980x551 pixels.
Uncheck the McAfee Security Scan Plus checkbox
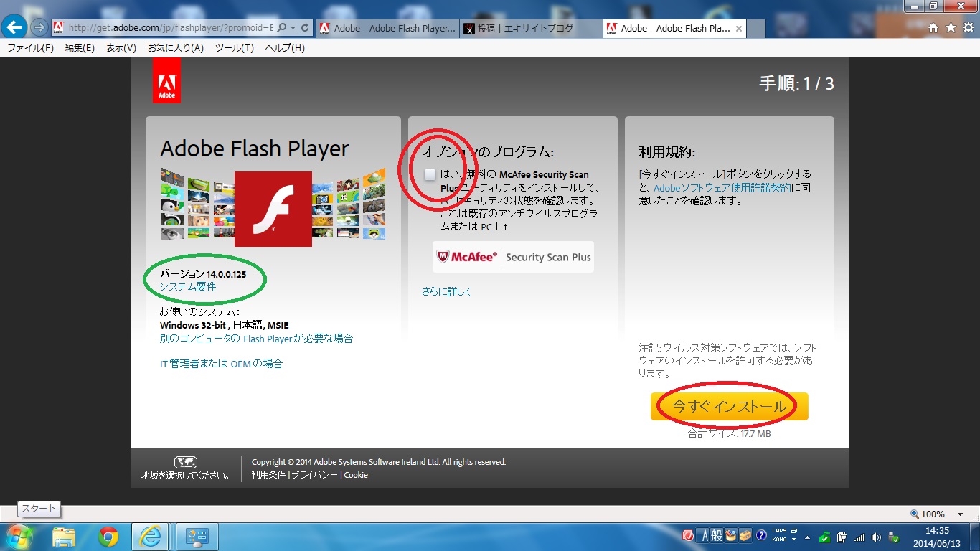coord(430,175)
